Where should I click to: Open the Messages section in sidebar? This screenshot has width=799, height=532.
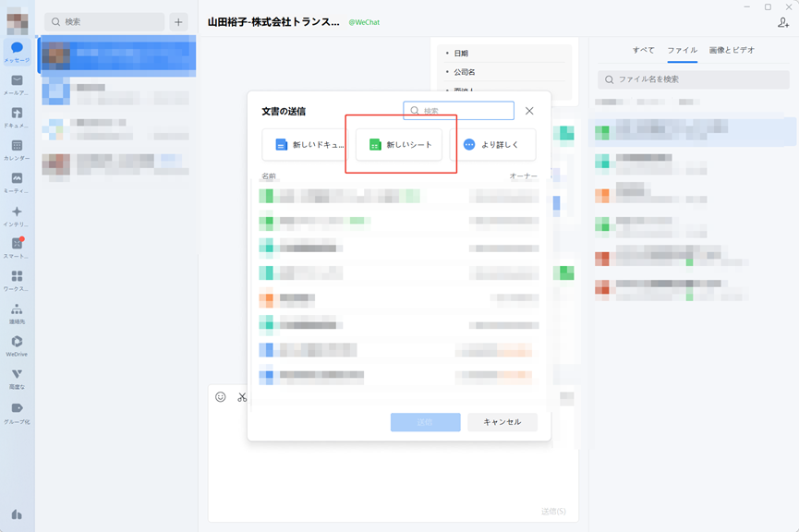tap(17, 52)
